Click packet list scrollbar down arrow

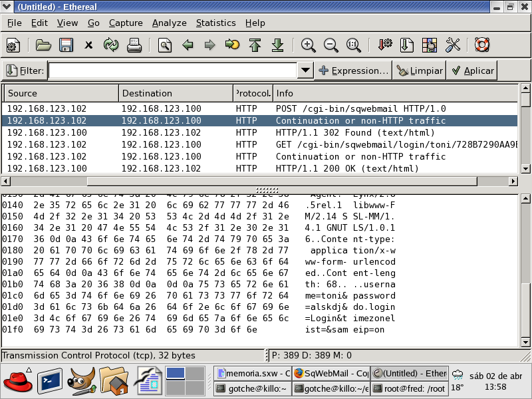coord(525,168)
